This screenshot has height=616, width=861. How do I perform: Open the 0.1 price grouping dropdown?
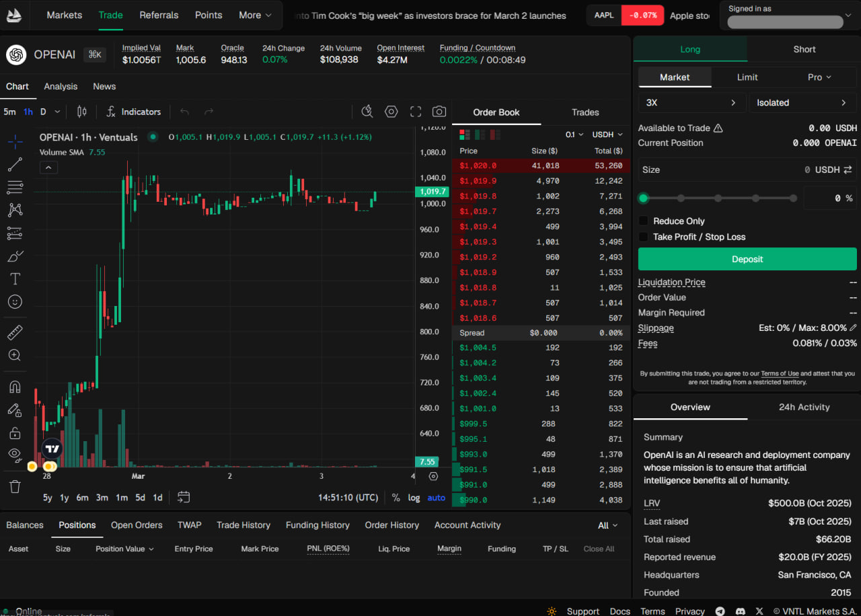[574, 134]
